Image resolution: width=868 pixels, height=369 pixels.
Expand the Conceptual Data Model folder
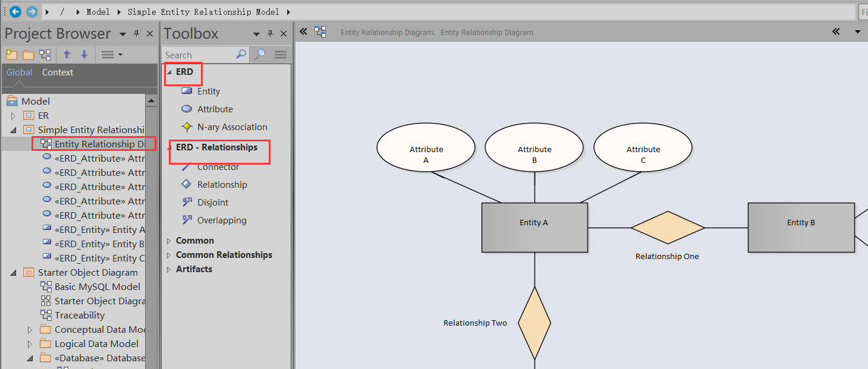[30, 329]
